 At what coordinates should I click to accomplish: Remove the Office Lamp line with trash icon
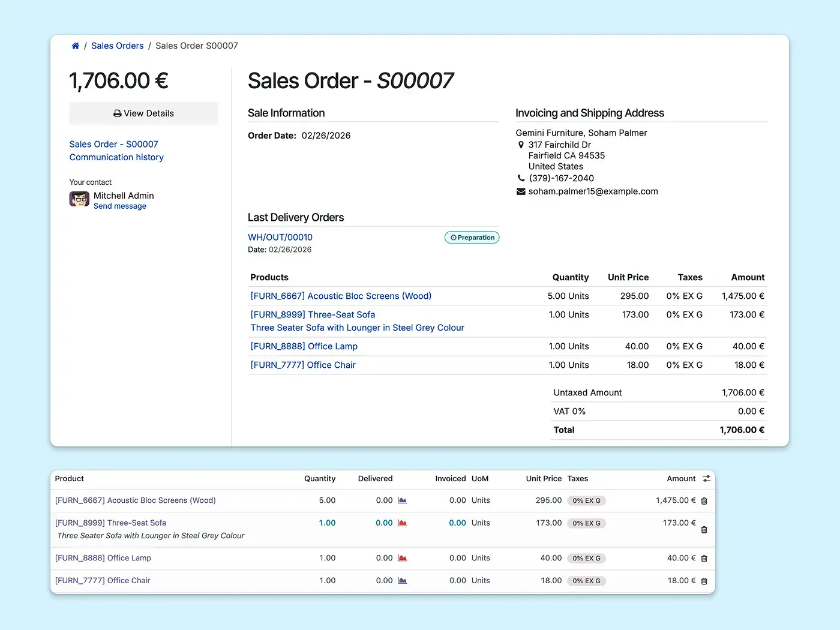point(704,559)
